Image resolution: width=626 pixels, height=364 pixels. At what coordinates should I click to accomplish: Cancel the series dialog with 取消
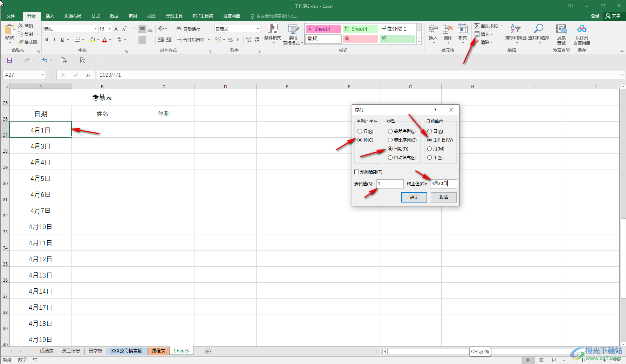(x=443, y=198)
